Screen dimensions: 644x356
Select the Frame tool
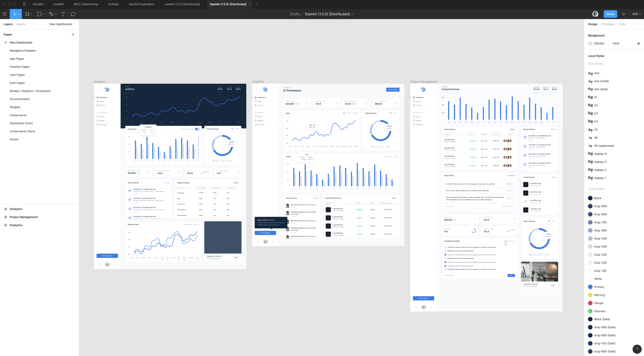click(27, 14)
